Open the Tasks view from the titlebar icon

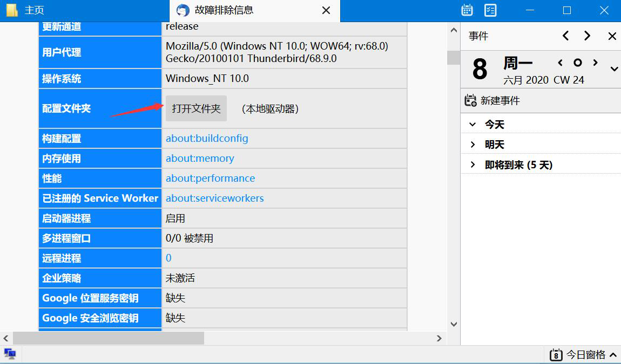[x=490, y=10]
